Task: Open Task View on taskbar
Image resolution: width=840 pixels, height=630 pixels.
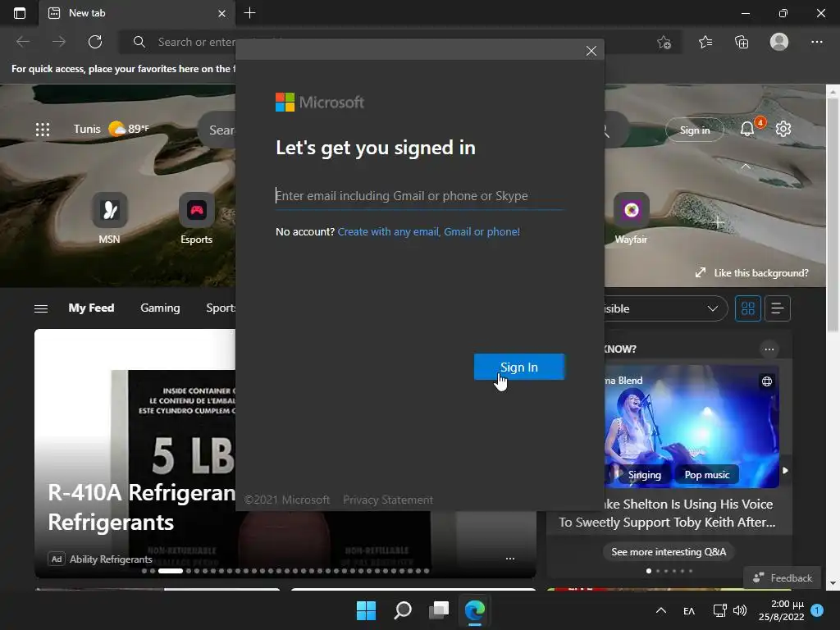Action: point(439,610)
